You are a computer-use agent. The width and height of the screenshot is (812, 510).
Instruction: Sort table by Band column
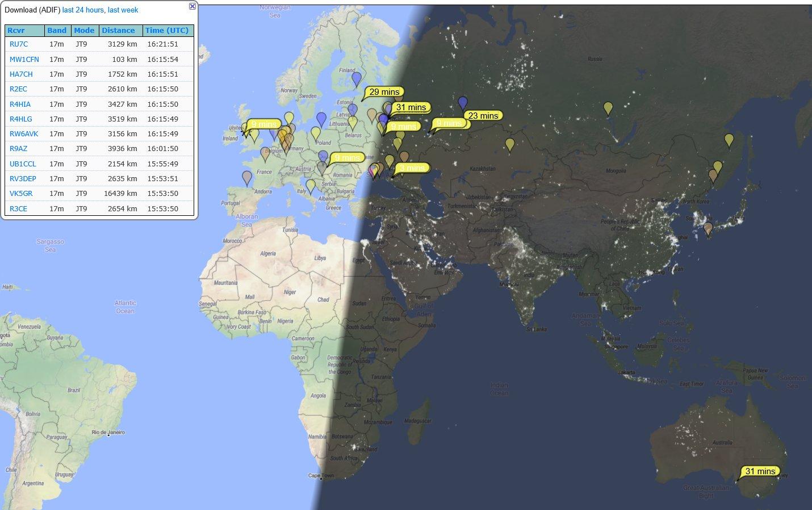57,31
